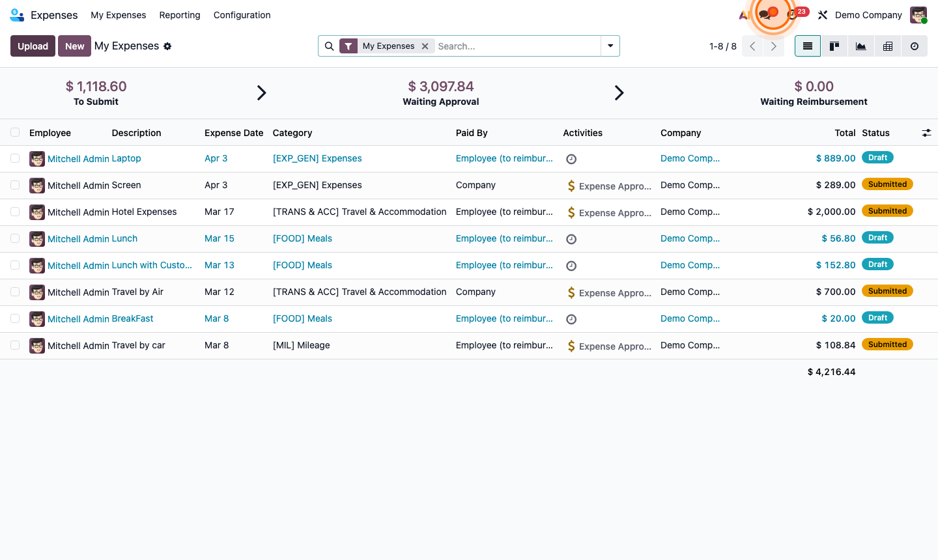938x560 pixels.
Task: Open the Graph view
Action: tap(860, 46)
